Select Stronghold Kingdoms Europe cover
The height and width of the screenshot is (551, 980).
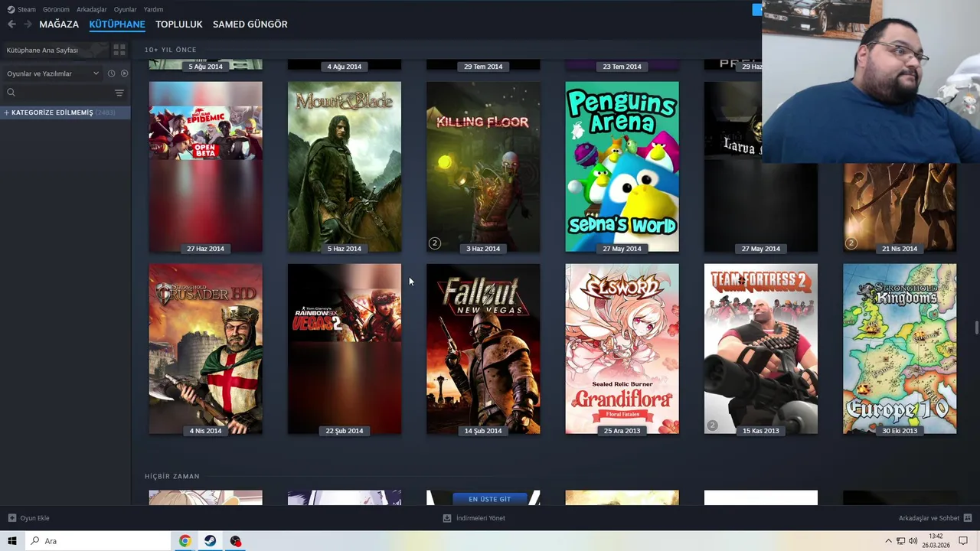click(x=900, y=349)
